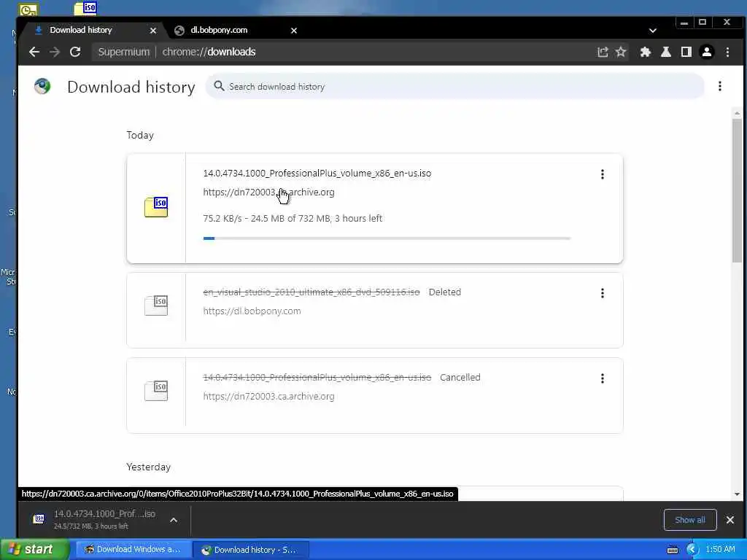Click the Cancelled status label
This screenshot has width=747, height=560.
tap(460, 377)
